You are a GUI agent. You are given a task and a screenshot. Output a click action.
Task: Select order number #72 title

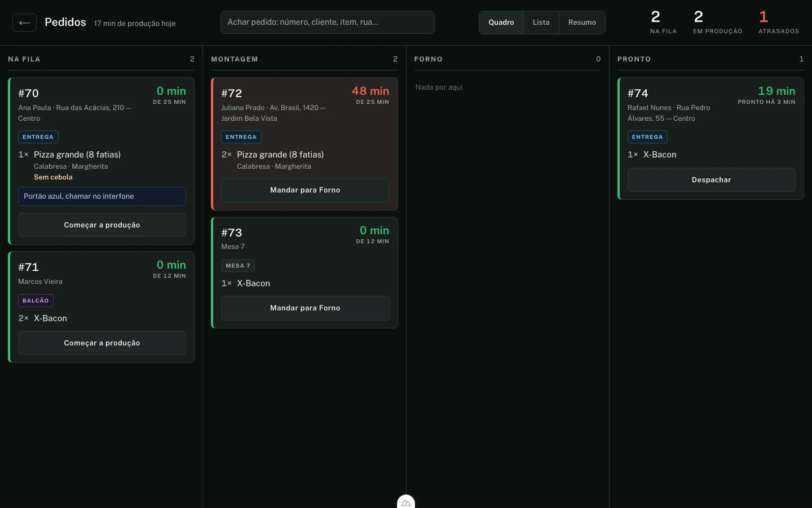pos(232,94)
